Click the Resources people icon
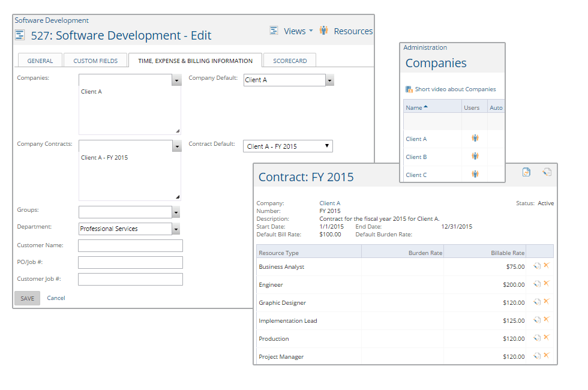Viewport: 588px width, 390px height. 323,31
